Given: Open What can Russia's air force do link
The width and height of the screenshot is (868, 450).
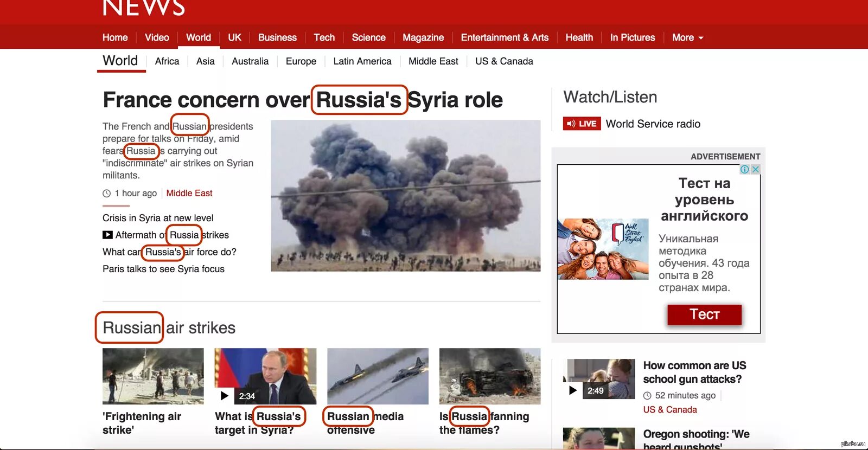Looking at the screenshot, I should click(x=169, y=252).
